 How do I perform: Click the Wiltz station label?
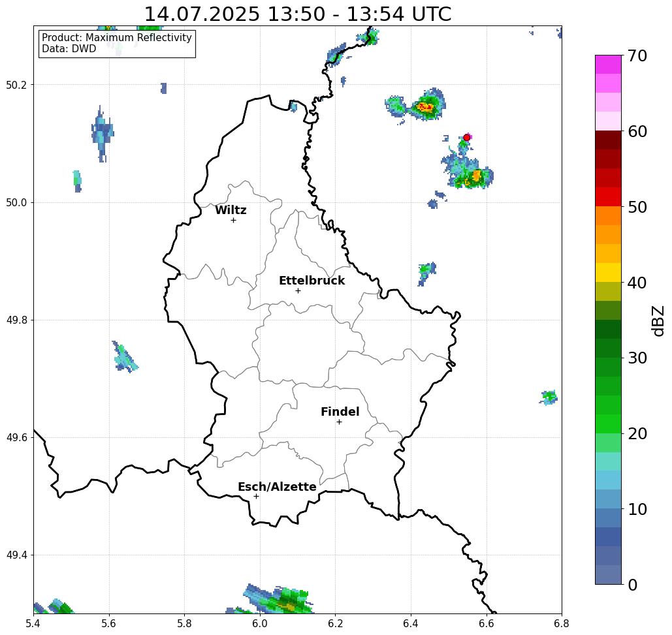231,210
